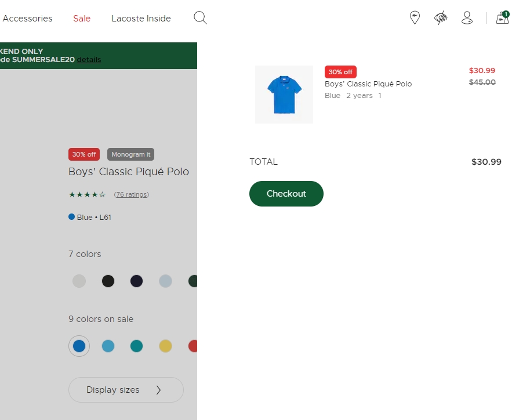Select the blue sale color swatch
The height and width of the screenshot is (420, 530).
click(x=79, y=346)
